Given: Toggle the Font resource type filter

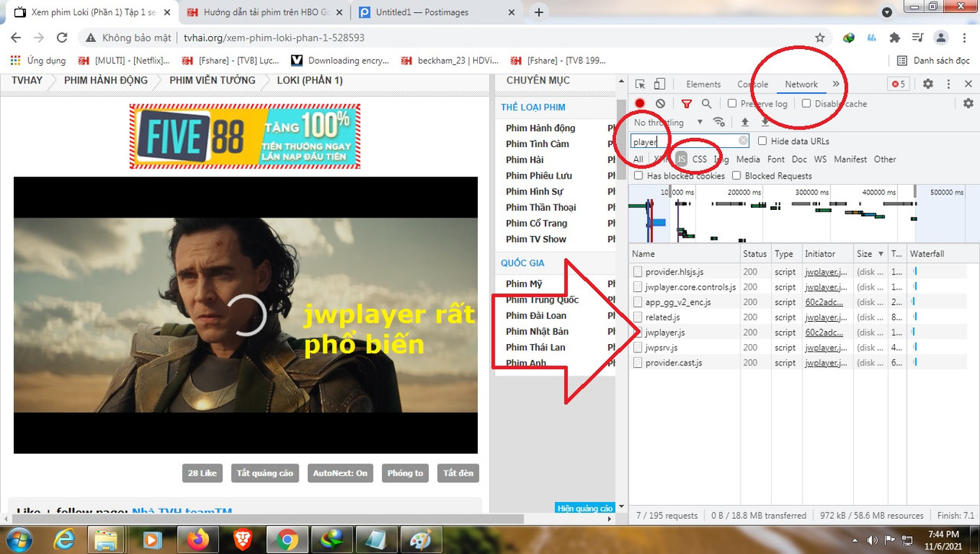Looking at the screenshot, I should (x=776, y=159).
